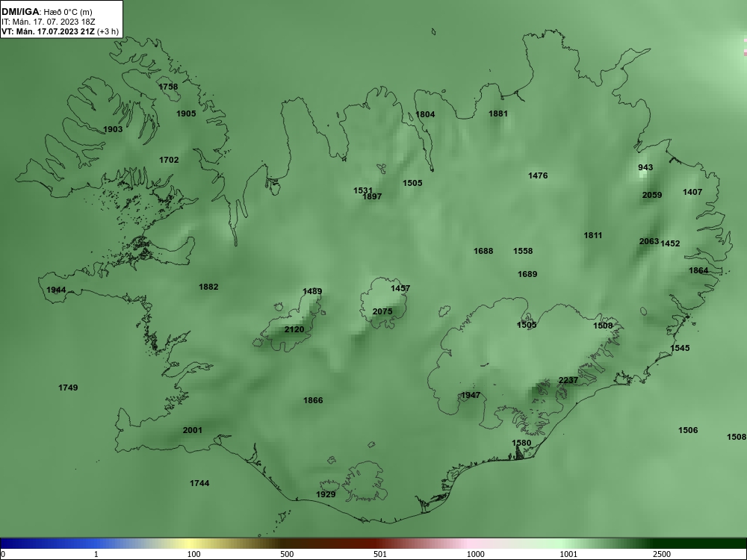This screenshot has width=747, height=560.
Task: Select the 1452 label
Action: point(670,243)
